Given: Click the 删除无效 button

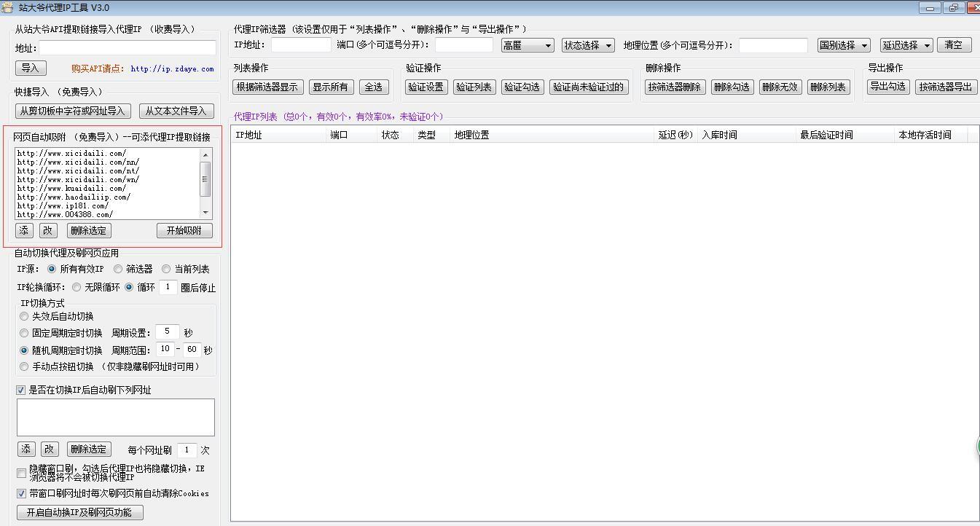Looking at the screenshot, I should tap(780, 87).
